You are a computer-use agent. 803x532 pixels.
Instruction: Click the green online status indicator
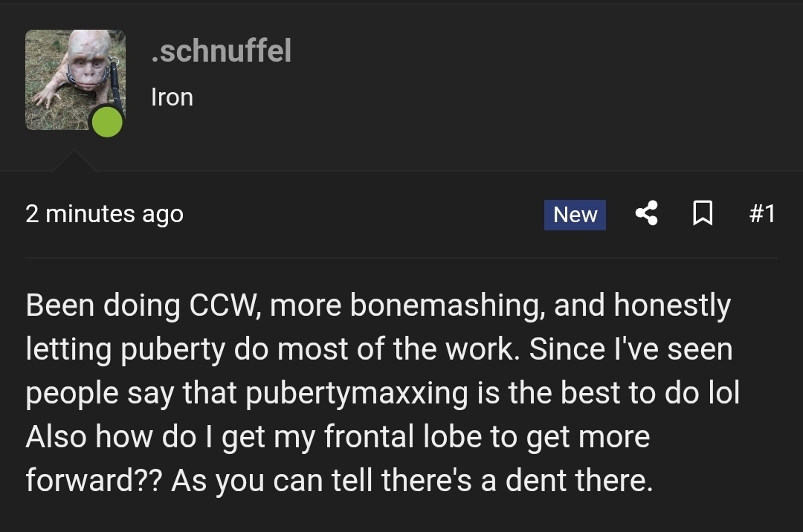pos(107,123)
